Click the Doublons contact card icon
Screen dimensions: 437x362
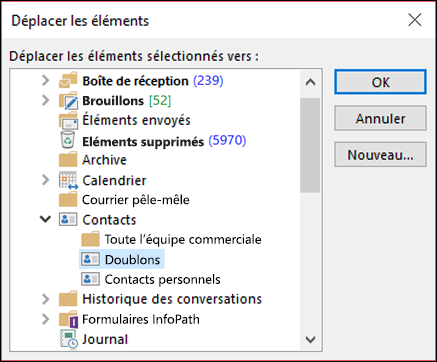90,259
